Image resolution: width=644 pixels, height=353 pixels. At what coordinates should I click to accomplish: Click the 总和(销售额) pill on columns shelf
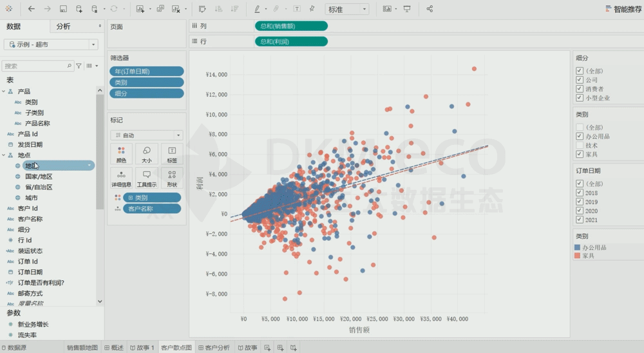(x=291, y=26)
